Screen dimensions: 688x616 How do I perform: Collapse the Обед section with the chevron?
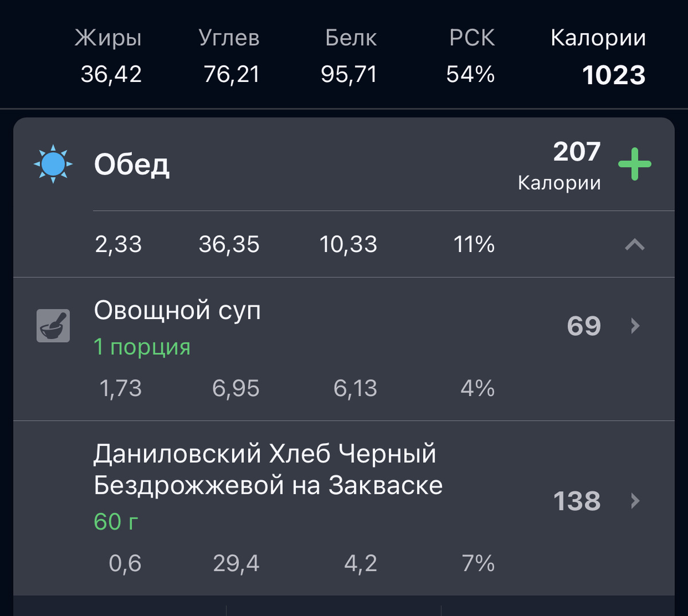(634, 245)
